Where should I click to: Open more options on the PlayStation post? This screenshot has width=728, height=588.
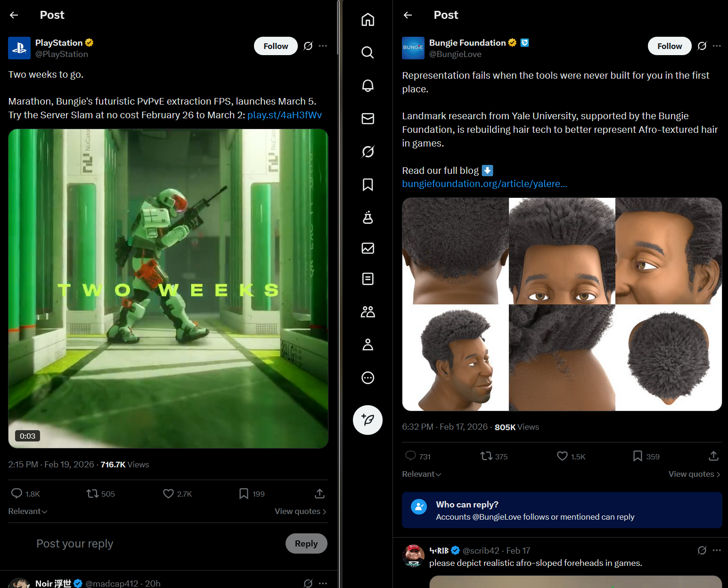tap(323, 46)
